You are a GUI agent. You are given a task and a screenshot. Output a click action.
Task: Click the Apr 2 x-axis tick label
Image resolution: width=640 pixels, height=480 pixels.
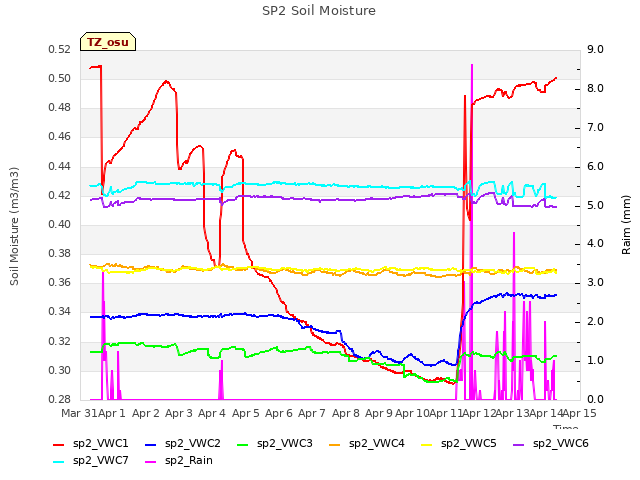pos(146,413)
